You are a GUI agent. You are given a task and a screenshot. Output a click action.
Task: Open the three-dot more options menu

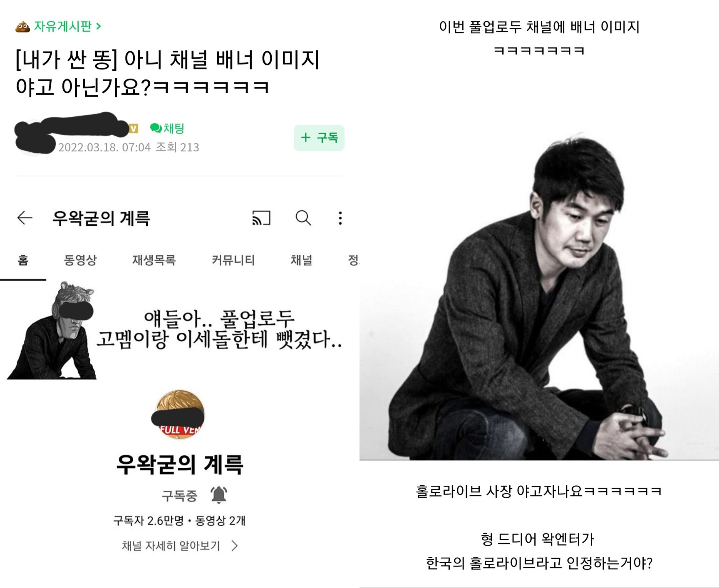click(340, 218)
